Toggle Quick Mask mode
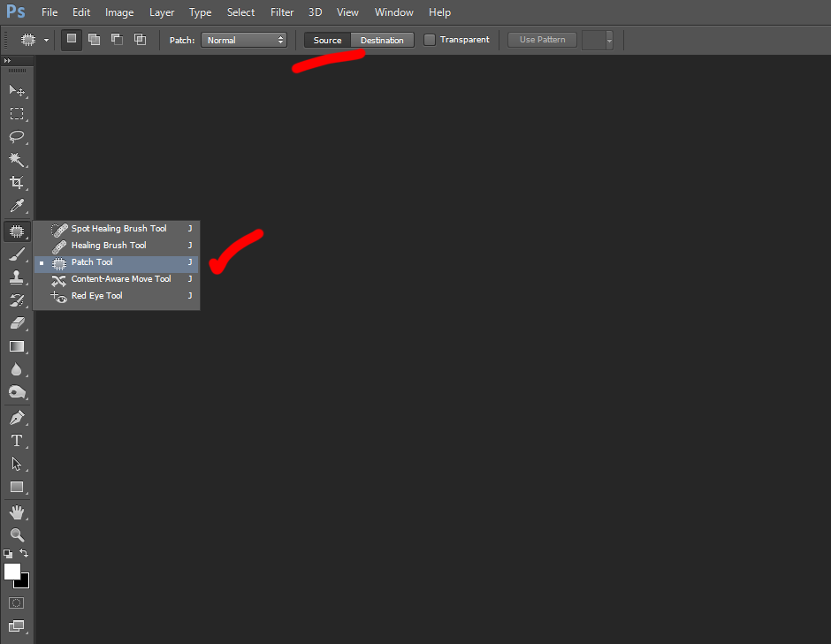The image size is (831, 644). coord(16,602)
